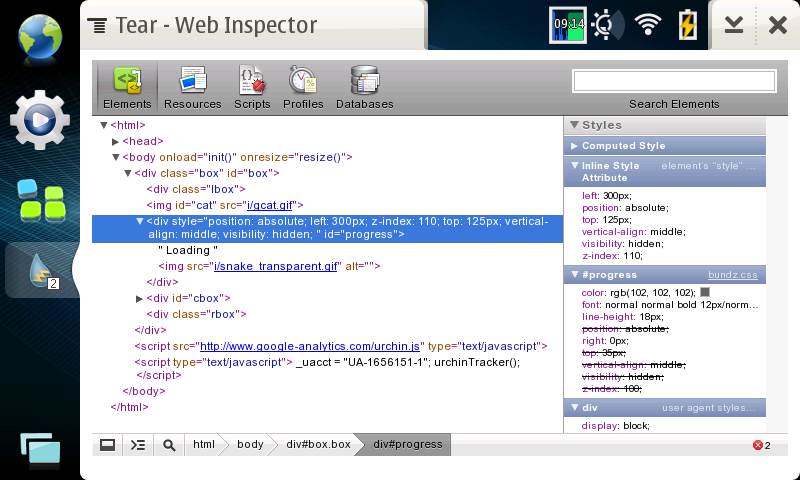
Task: Select the div class lbox element
Action: pos(196,189)
